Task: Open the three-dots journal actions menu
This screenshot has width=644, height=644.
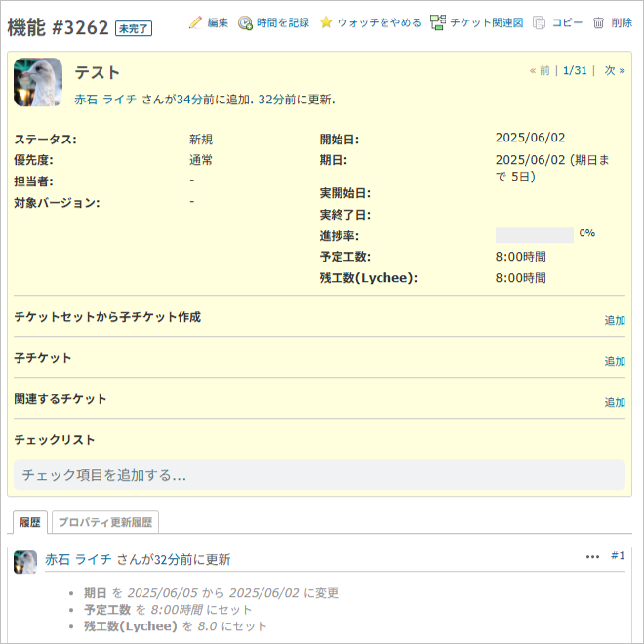Action: coord(592,557)
